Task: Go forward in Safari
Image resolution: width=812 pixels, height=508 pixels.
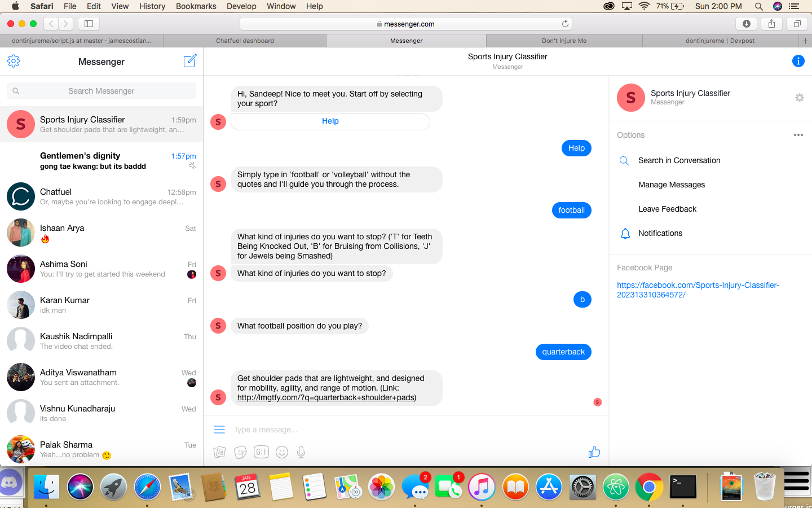Action: click(x=66, y=24)
